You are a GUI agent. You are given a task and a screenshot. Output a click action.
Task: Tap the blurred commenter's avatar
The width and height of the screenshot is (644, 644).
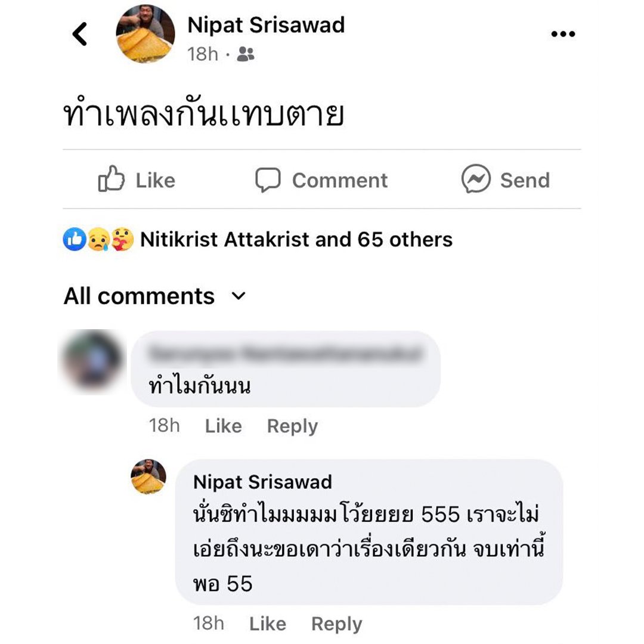tap(93, 361)
